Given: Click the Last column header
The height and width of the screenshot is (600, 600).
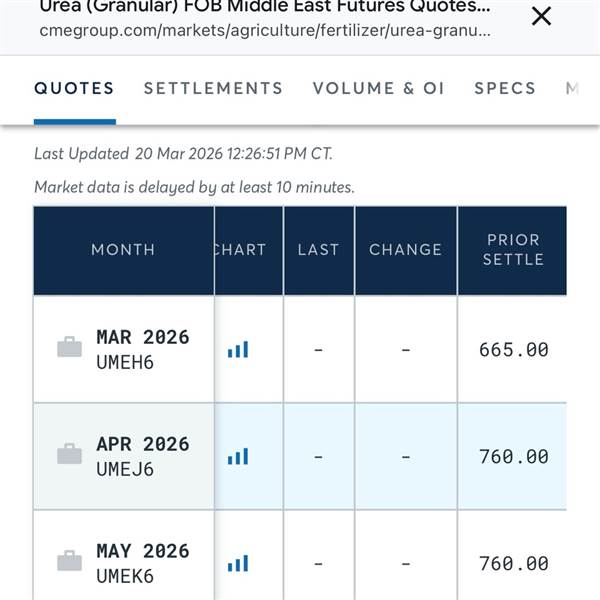Looking at the screenshot, I should (x=318, y=250).
